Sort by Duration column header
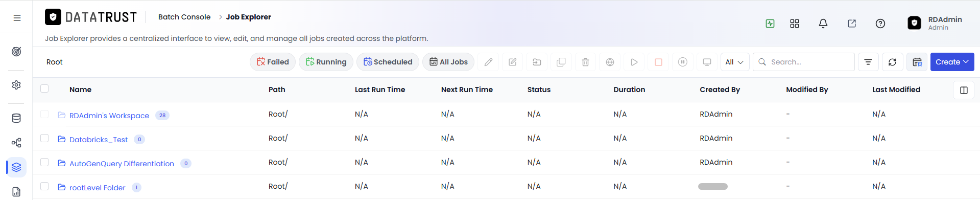 click(x=629, y=90)
